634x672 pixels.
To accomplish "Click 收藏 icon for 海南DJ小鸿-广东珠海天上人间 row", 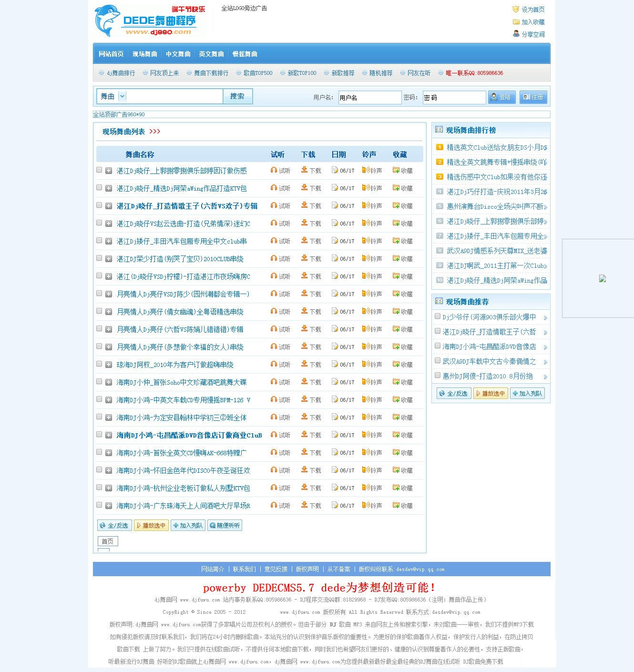I will (396, 505).
